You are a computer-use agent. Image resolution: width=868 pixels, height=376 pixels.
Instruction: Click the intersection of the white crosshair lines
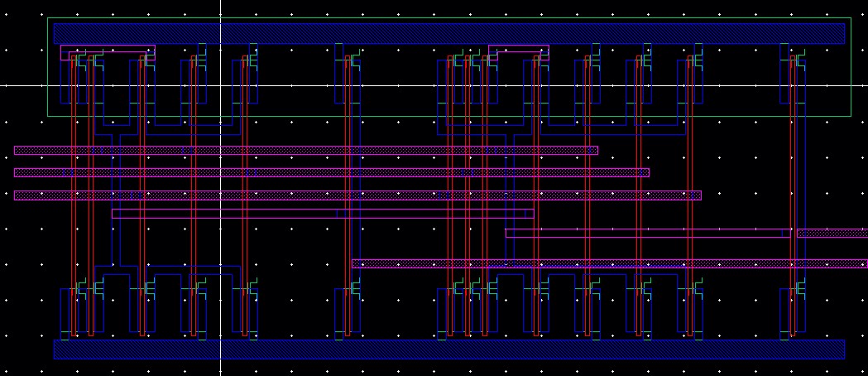click(x=220, y=85)
